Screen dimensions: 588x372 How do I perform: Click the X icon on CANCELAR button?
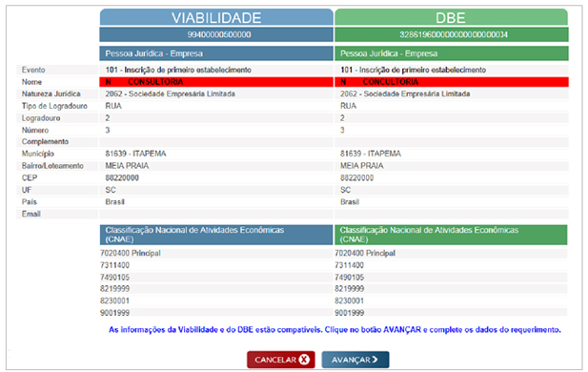[304, 360]
